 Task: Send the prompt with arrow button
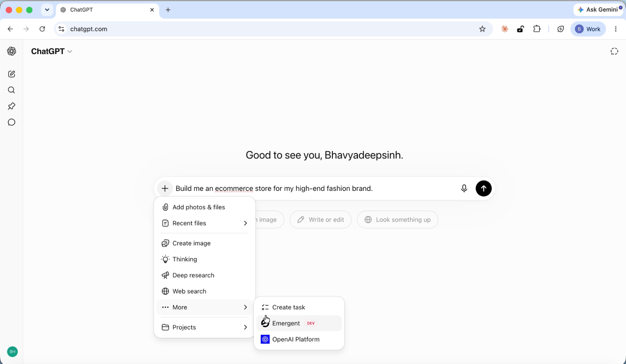(484, 188)
